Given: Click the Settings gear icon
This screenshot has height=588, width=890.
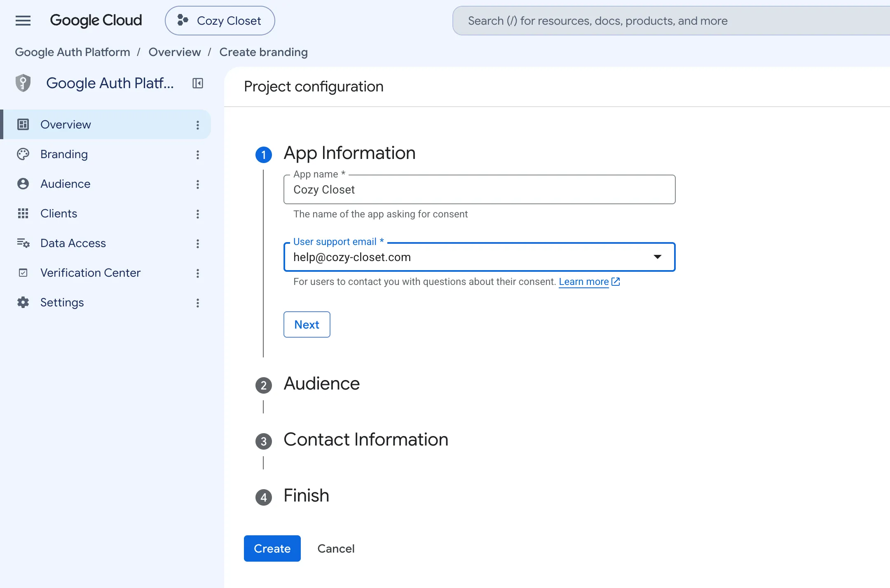Looking at the screenshot, I should click(23, 302).
